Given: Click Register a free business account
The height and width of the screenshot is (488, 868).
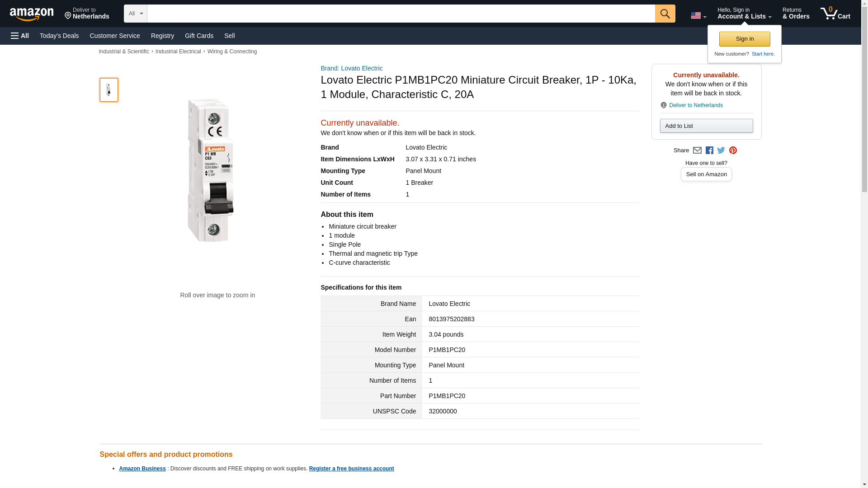Looking at the screenshot, I should tap(351, 469).
